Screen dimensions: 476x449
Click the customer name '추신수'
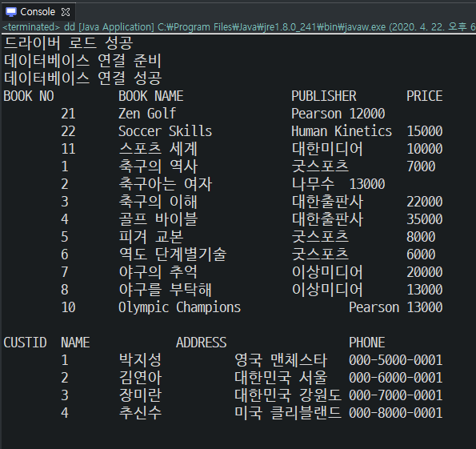pyautogui.click(x=140, y=413)
